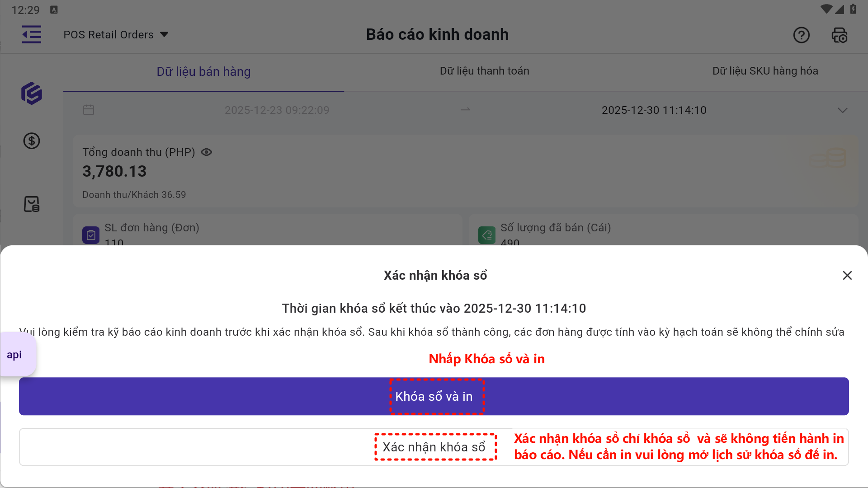Viewport: 868px width, 488px height.
Task: Expand the date range chevron
Action: 842,110
